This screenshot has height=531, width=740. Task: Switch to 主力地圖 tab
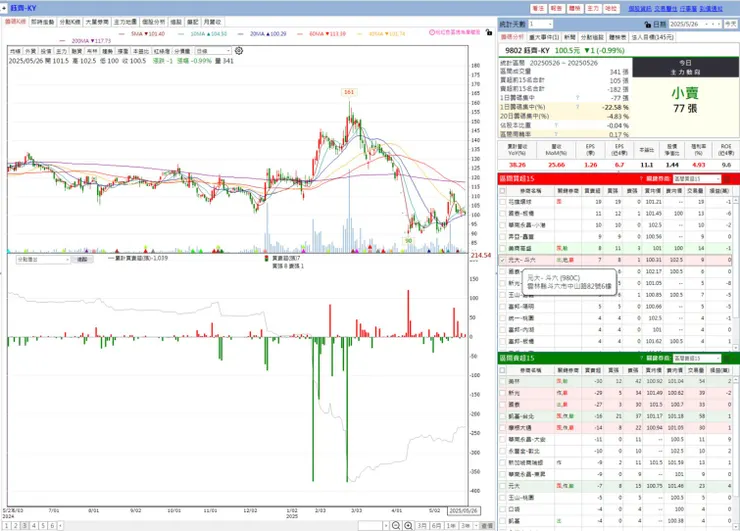click(x=125, y=22)
